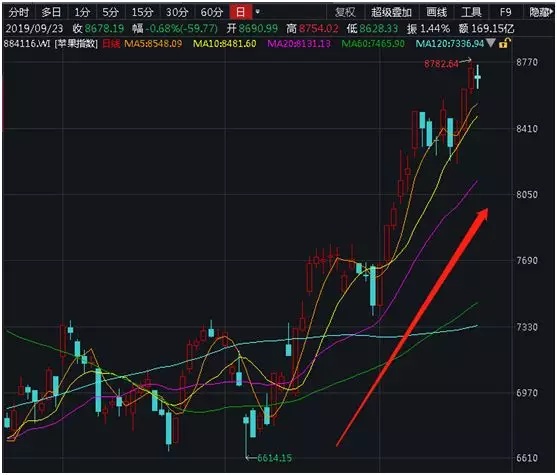
Task: Click the low value 8628.33
Action: point(379,28)
